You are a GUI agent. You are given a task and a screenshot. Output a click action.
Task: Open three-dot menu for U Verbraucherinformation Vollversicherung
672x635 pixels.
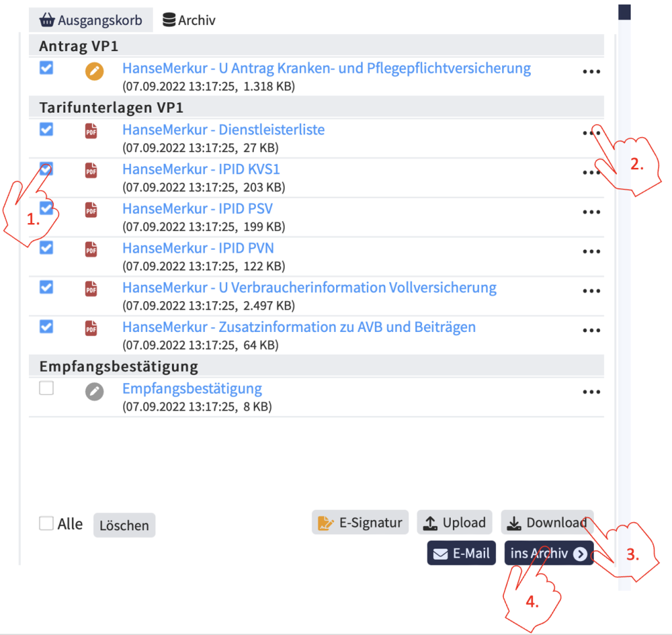[x=591, y=291]
